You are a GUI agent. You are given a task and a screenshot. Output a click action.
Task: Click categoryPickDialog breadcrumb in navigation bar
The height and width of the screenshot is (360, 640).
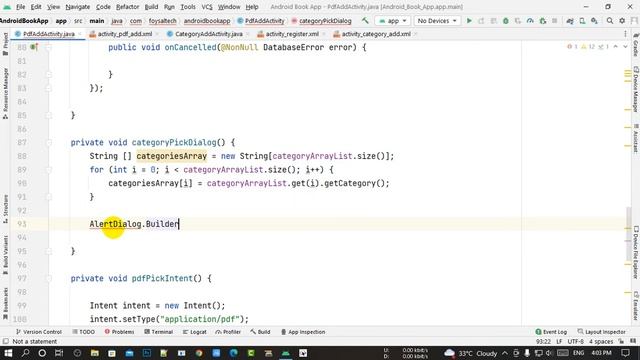[321, 21]
